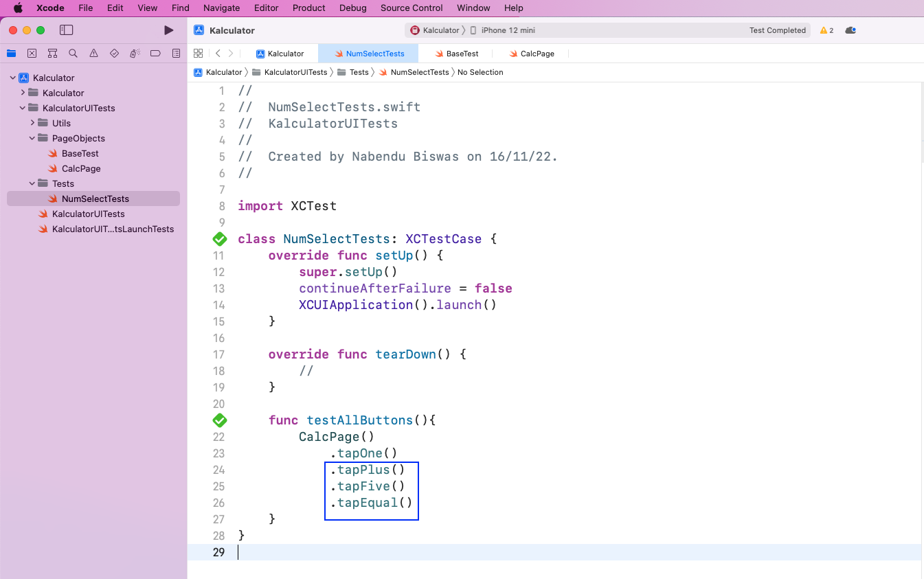924x579 pixels.
Task: Open the Source Control navigator
Action: pos(32,54)
